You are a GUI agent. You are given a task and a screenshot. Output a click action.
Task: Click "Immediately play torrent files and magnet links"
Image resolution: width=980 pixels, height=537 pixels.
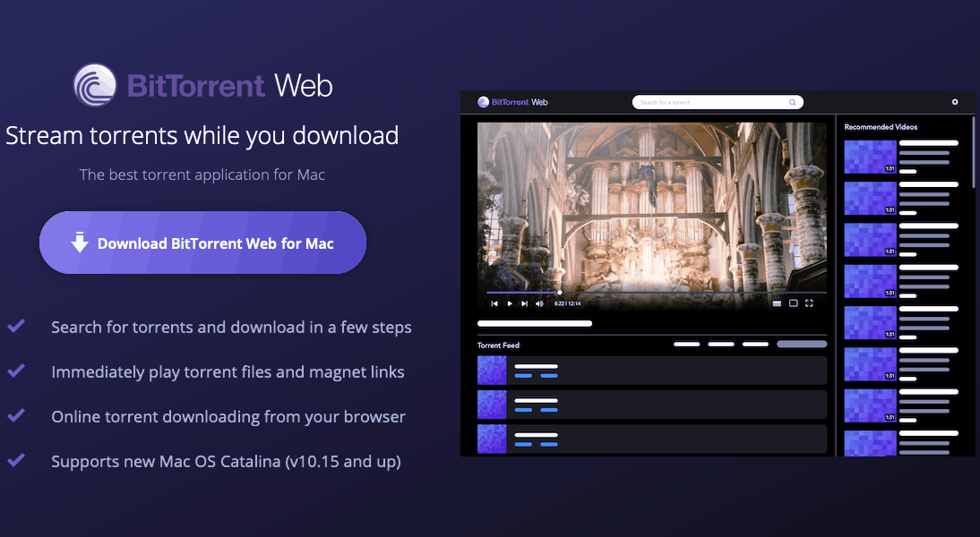[x=228, y=372]
